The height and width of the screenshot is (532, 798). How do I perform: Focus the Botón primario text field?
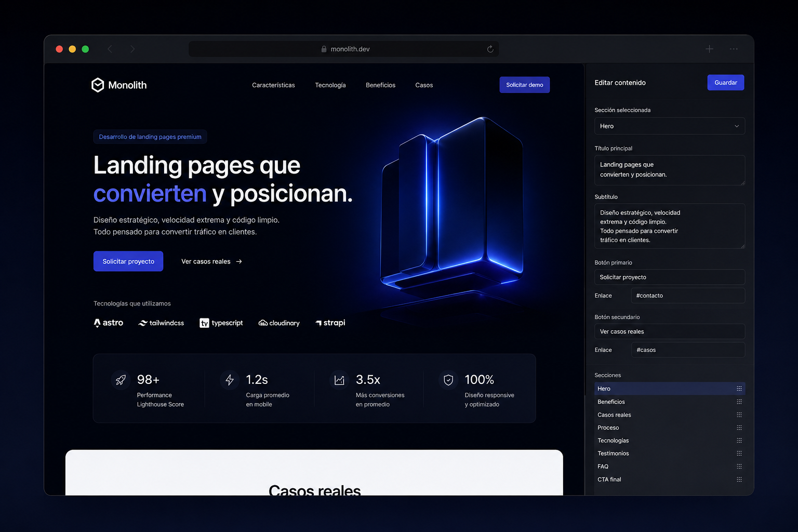coord(670,277)
